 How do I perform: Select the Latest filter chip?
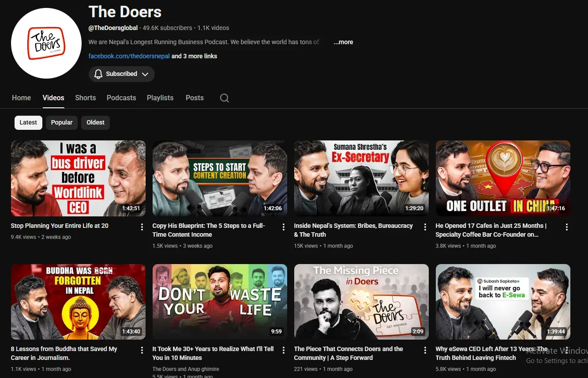coord(28,122)
